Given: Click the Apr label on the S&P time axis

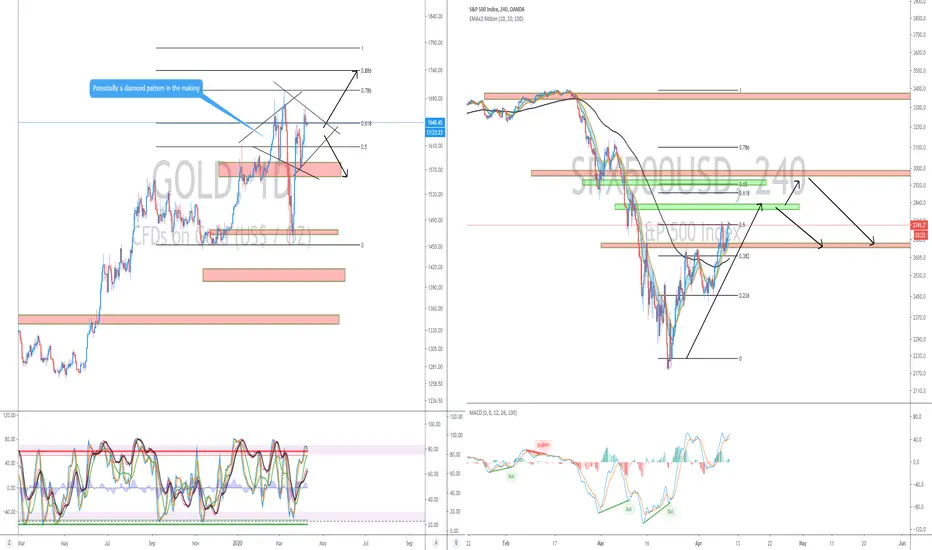Looking at the screenshot, I should 698,543.
